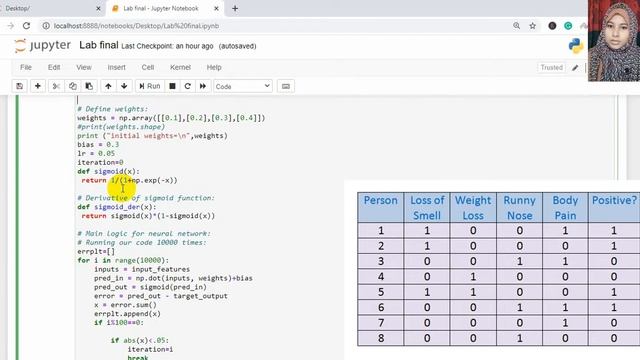Screen dimensions: 640x360
Task: Click the def sigmoid_der(x) line
Action: pos(117,207)
